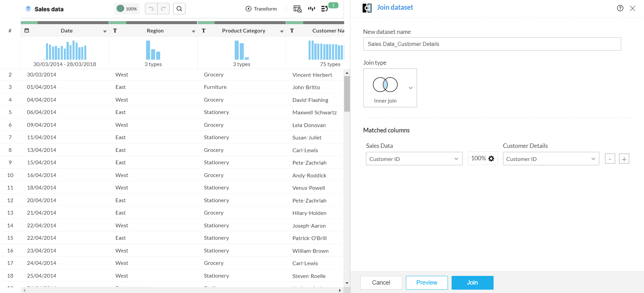Select cell 'Lela Donovan'
Screen dimensions: 644x293
309,125
